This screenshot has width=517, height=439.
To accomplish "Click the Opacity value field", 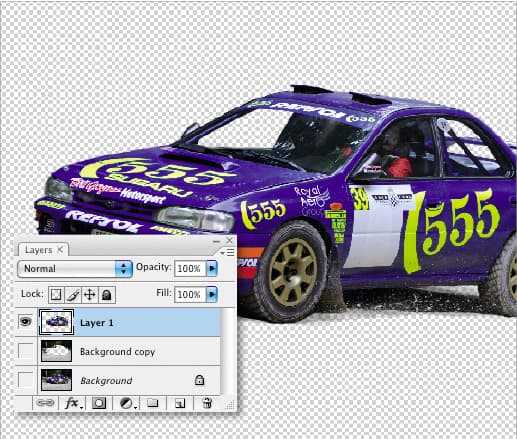I will coord(189,268).
